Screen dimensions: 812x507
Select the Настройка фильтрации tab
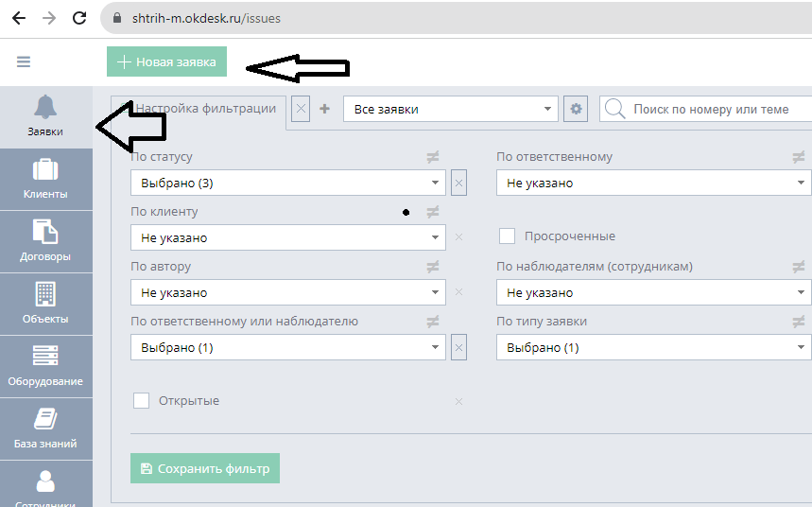[204, 109]
